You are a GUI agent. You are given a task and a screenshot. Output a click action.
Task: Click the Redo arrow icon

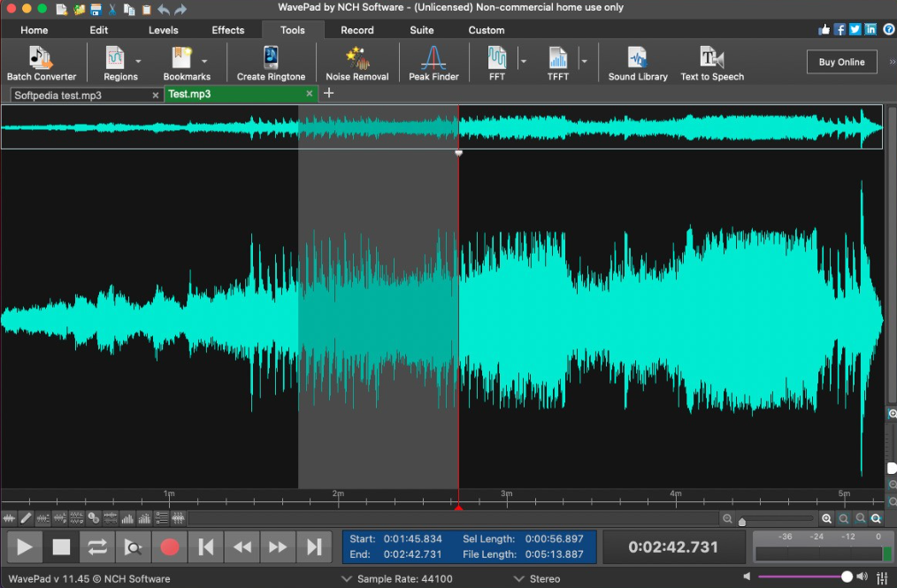coord(180,9)
